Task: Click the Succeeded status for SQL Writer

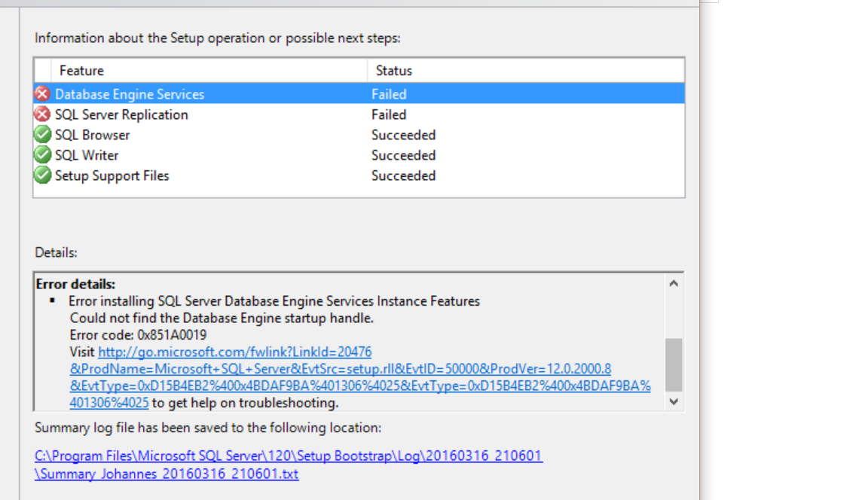Action: [404, 155]
